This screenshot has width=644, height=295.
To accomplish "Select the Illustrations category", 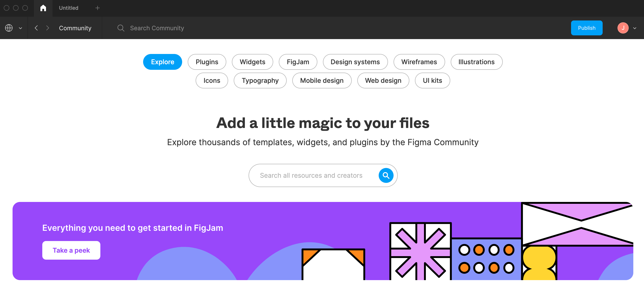I will 476,62.
